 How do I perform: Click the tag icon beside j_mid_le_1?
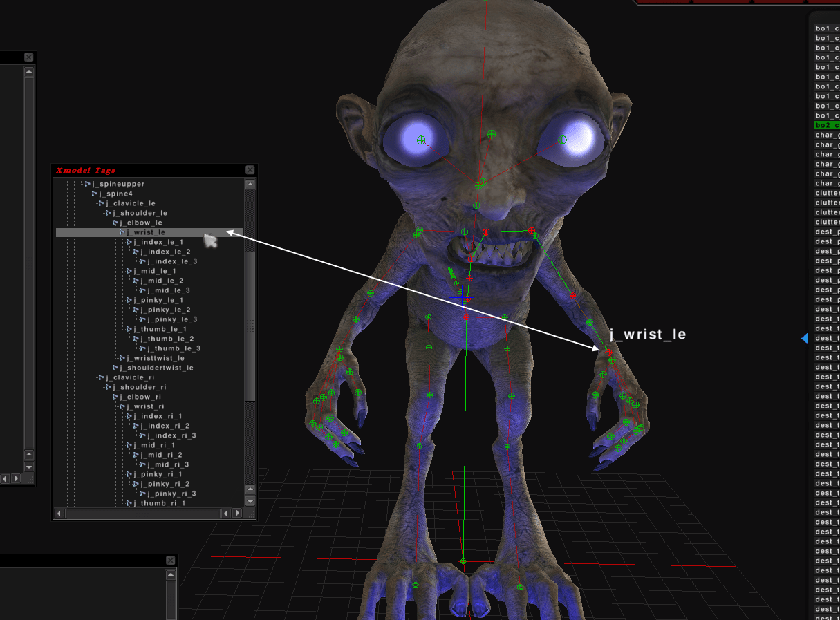pyautogui.click(x=129, y=271)
